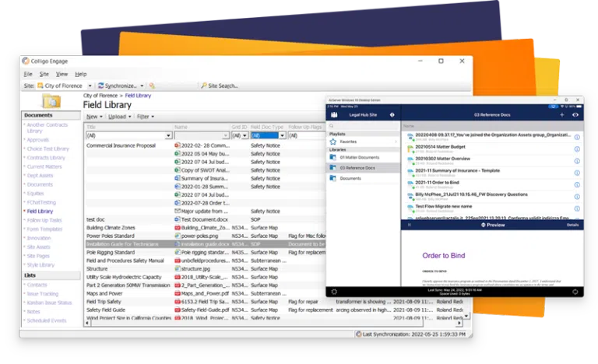The width and height of the screenshot is (598, 364).
Task: Click the Site Search button
Action: pyautogui.click(x=220, y=86)
